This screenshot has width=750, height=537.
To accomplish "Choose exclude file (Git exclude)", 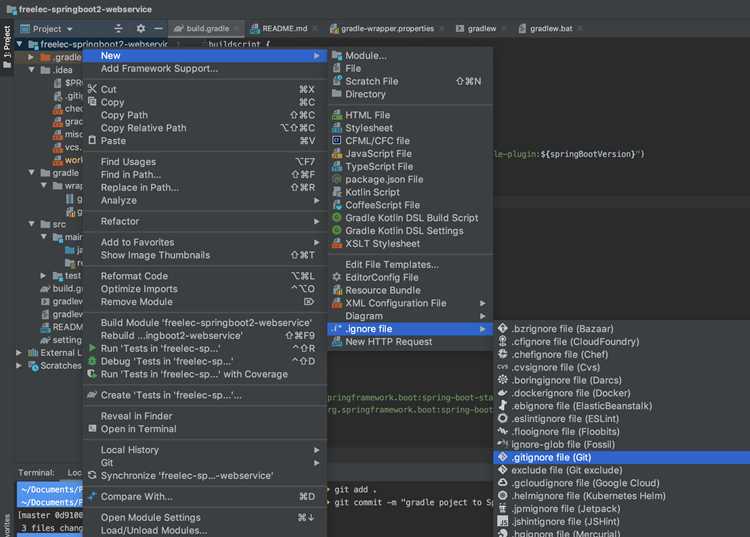I will point(621,470).
